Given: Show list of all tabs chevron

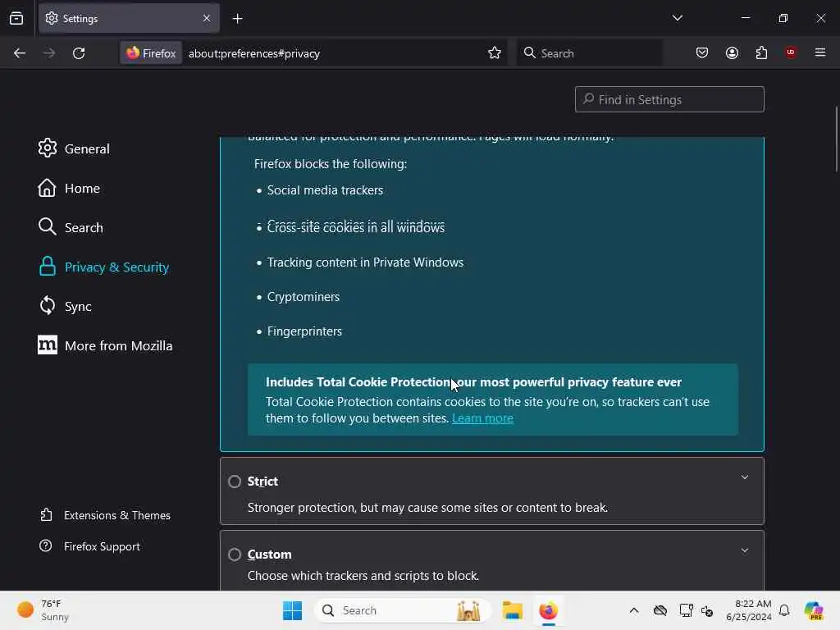Looking at the screenshot, I should point(677,18).
